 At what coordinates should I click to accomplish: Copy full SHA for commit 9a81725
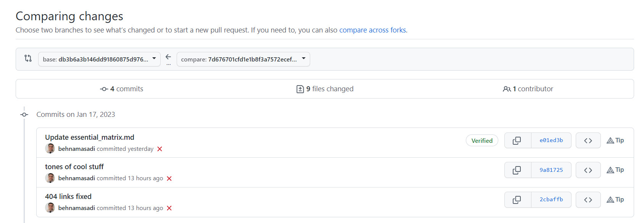coord(517,170)
